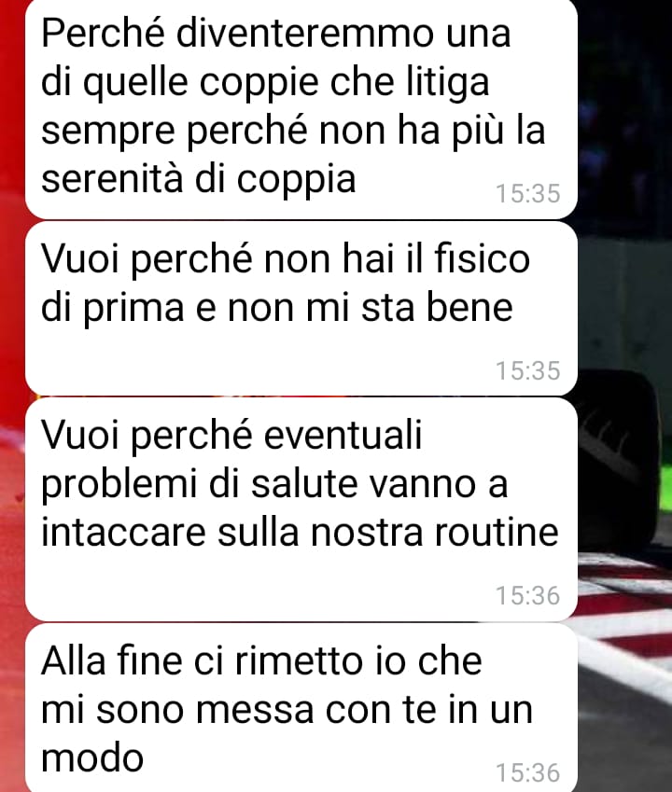Click the 15:35 timestamp on the first message
The width and height of the screenshot is (672, 792).
(527, 193)
